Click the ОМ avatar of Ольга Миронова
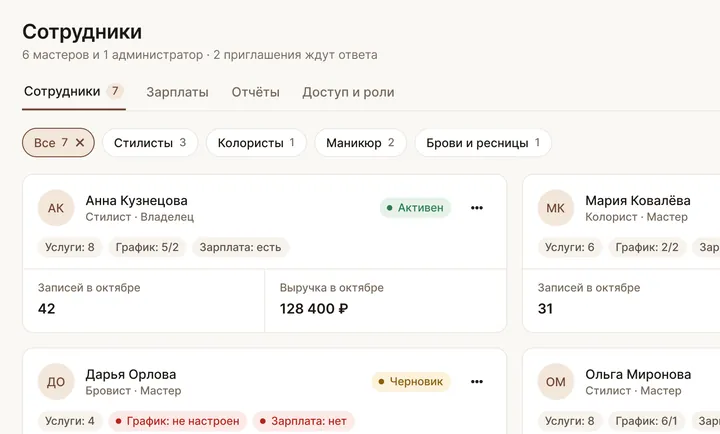Screen dimensions: 720x434 click(556, 382)
